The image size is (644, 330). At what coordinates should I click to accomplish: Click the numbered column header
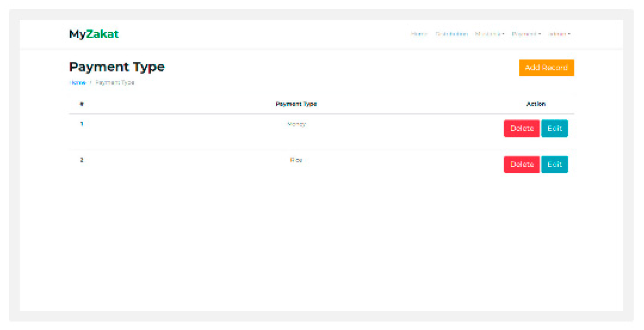pyautogui.click(x=81, y=104)
